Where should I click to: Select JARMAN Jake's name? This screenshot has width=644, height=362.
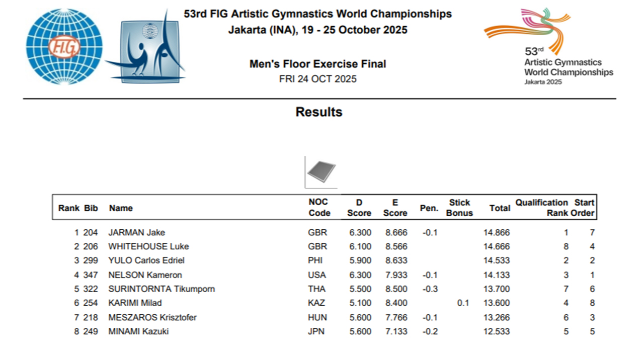tap(136, 233)
